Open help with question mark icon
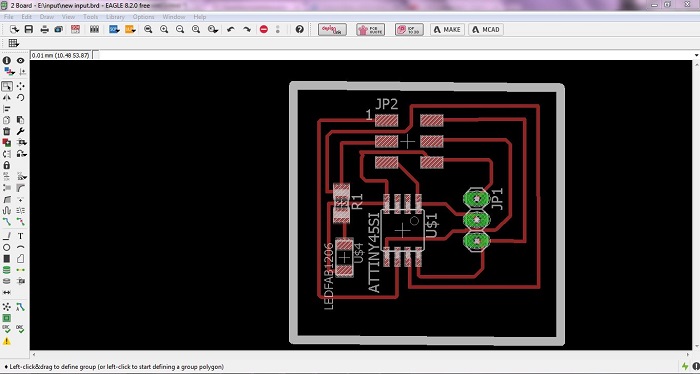 click(x=300, y=29)
